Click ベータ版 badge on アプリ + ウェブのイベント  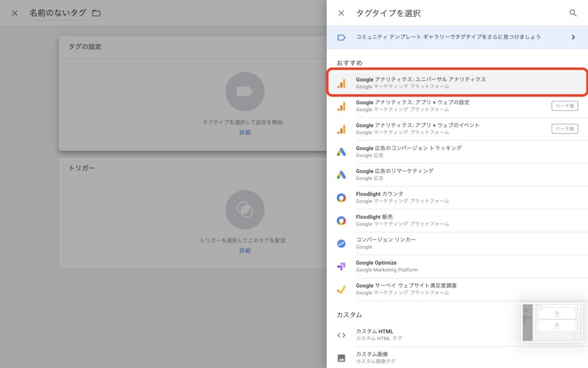[564, 129]
